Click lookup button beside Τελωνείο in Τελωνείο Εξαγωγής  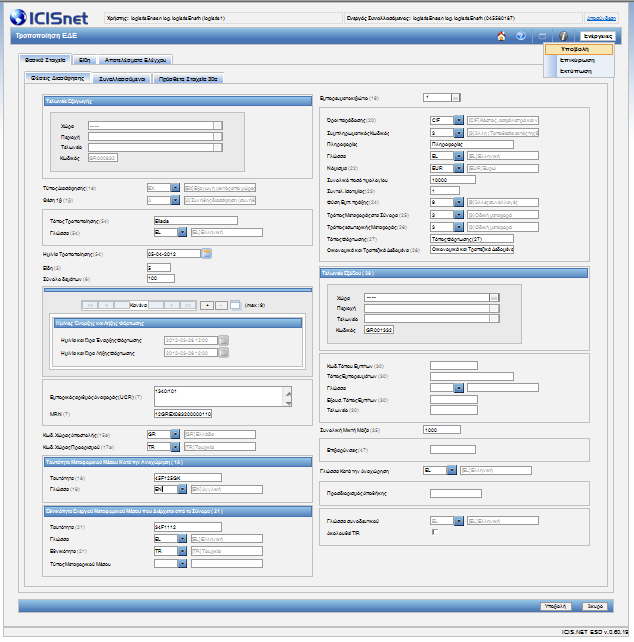coord(218,147)
